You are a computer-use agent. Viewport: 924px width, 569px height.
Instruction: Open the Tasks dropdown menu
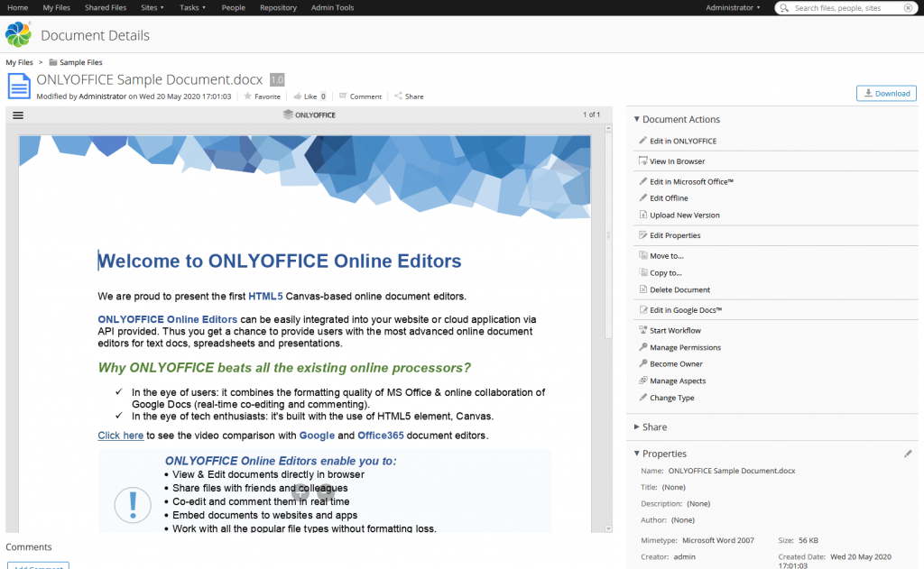coord(193,7)
